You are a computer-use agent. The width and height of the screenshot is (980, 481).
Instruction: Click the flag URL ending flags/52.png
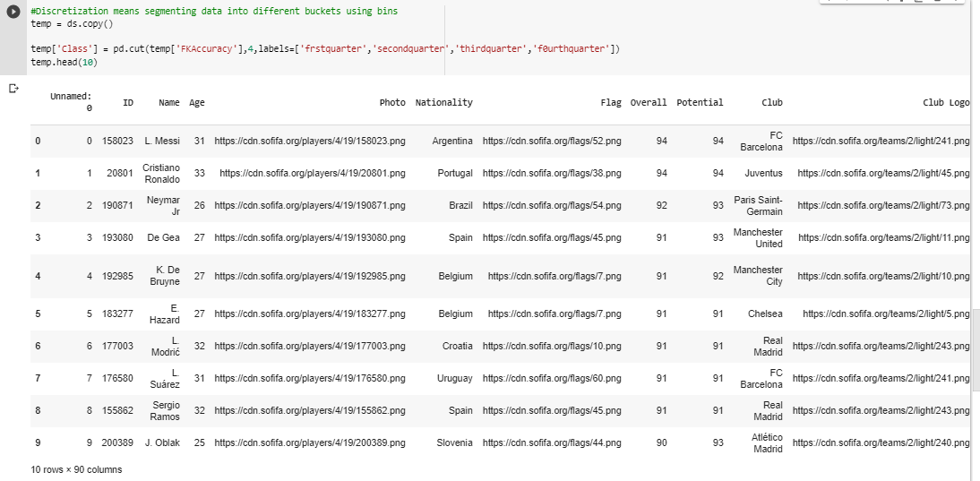[552, 142]
